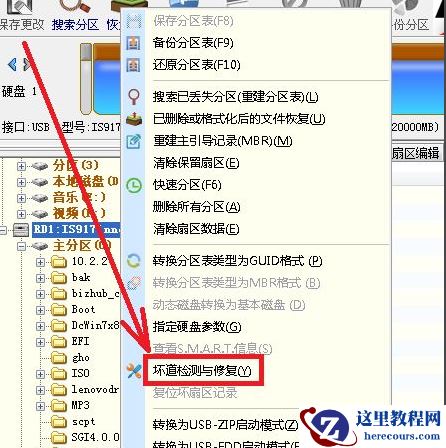Expand the 视频 drive node
The image size is (446, 448).
21,214
